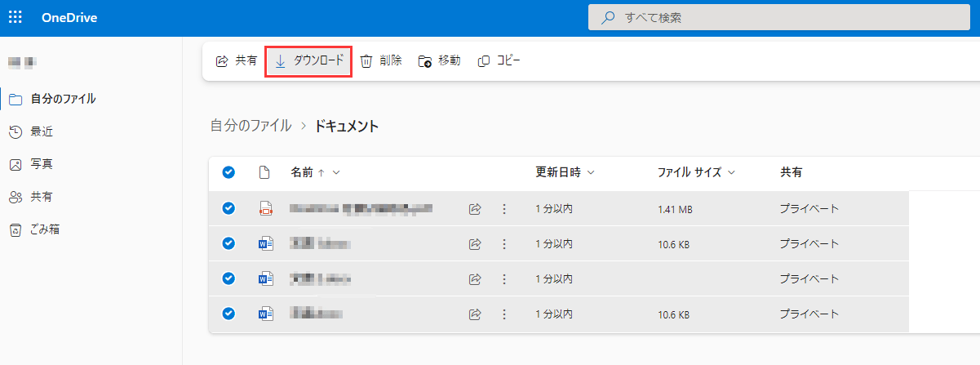
Task: Open 共有 in the sidebar
Action: click(32, 197)
